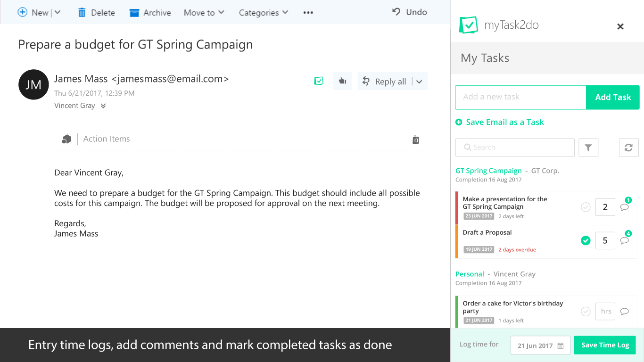This screenshot has height=362, width=644.
Task: Click the filter funnel icon in tasks
Action: pyautogui.click(x=588, y=148)
